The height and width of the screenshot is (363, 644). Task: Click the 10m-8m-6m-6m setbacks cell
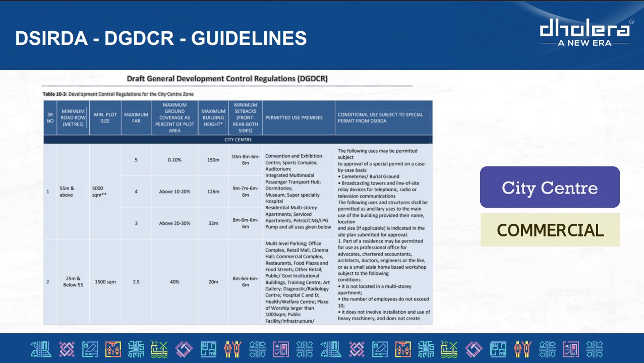coord(246,160)
